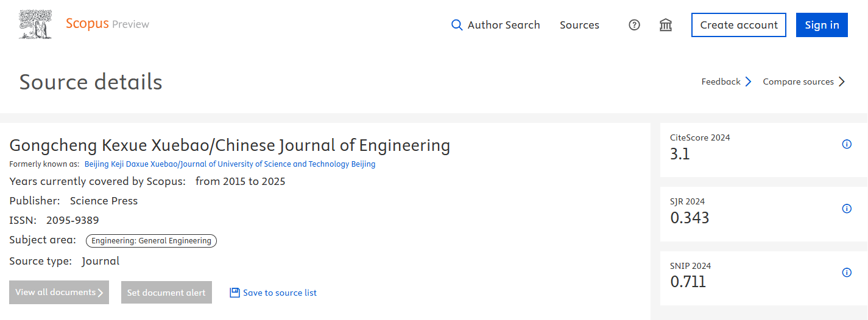This screenshot has width=868, height=320.
Task: Click View all documents button
Action: coord(59,292)
